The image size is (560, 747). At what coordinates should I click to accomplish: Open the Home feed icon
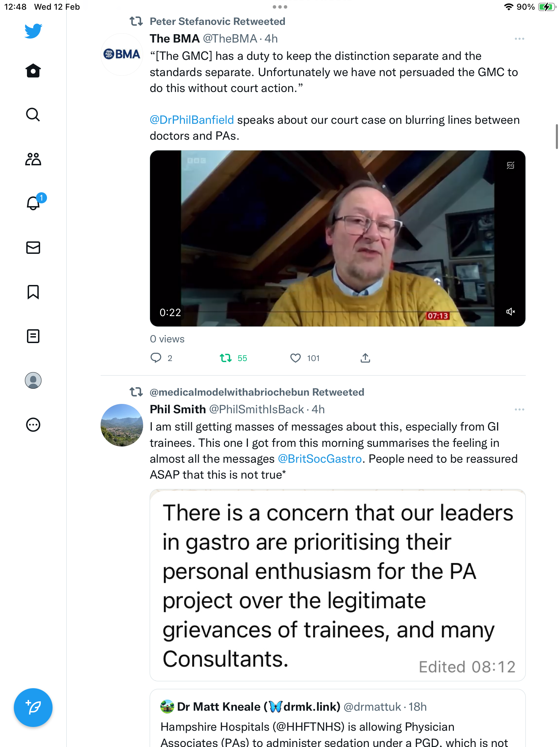(x=33, y=71)
